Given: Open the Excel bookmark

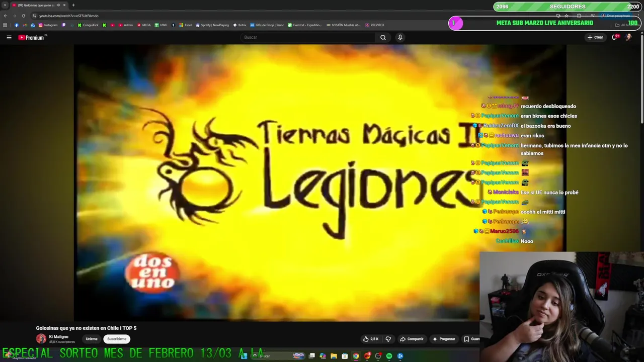Looking at the screenshot, I should (x=185, y=25).
